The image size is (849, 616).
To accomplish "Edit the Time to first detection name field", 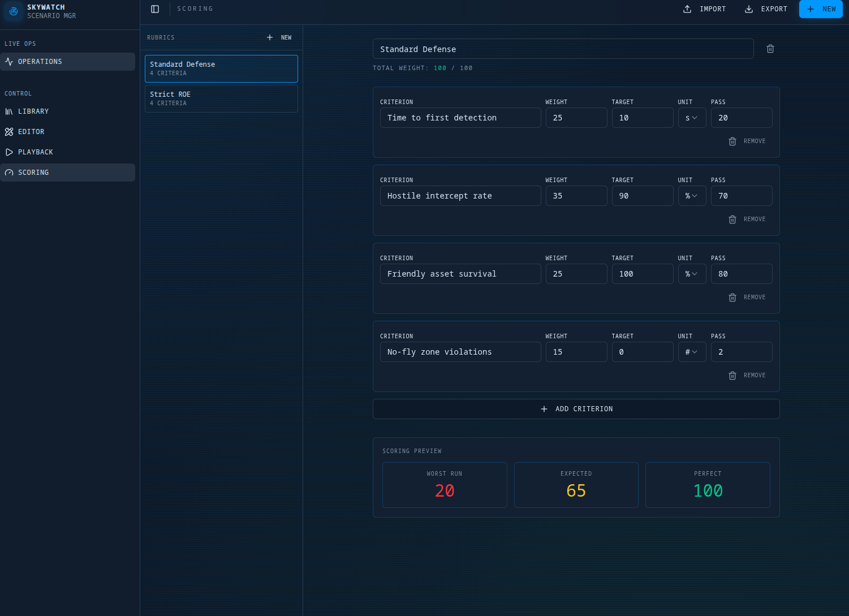I will point(460,118).
